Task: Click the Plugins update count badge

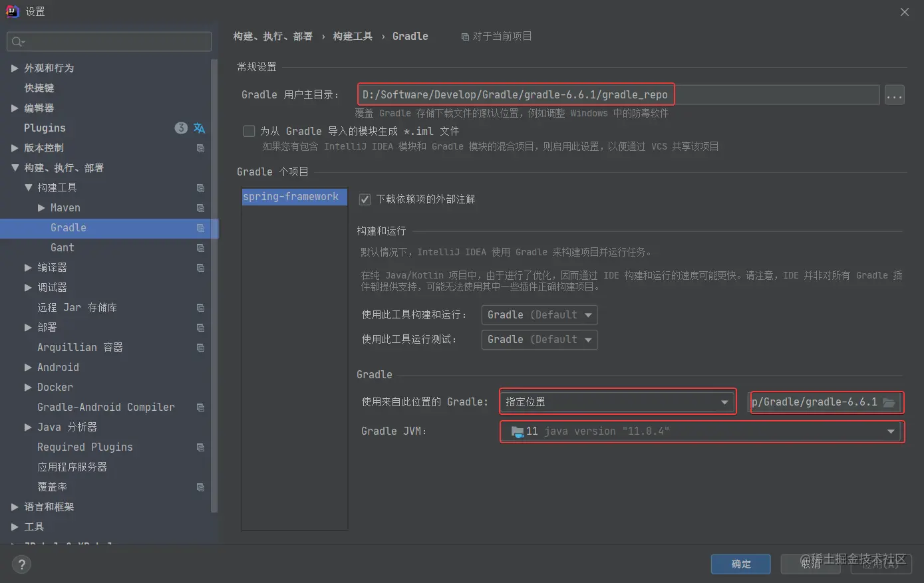Action: pos(181,128)
